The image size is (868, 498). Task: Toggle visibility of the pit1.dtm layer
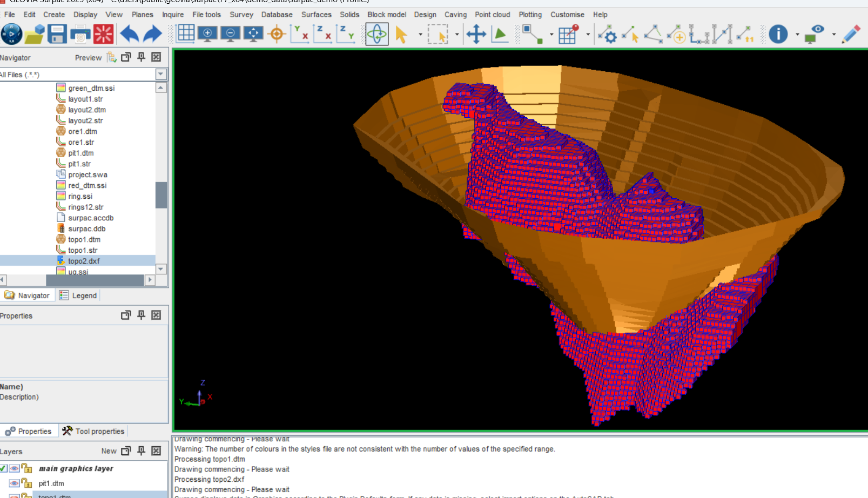click(x=15, y=483)
